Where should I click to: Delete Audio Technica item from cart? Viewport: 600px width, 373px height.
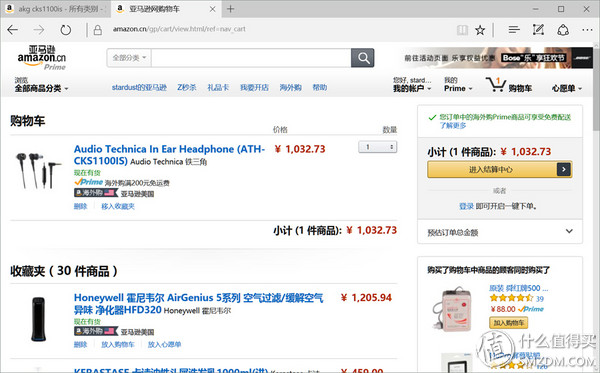tap(80, 207)
